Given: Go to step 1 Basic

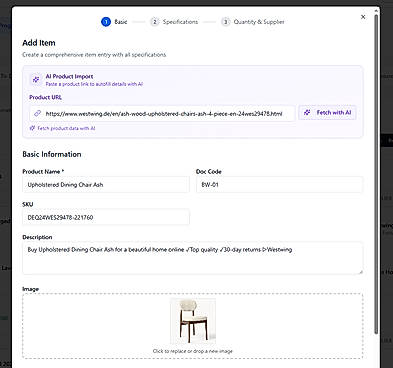Looking at the screenshot, I should pyautogui.click(x=114, y=22).
